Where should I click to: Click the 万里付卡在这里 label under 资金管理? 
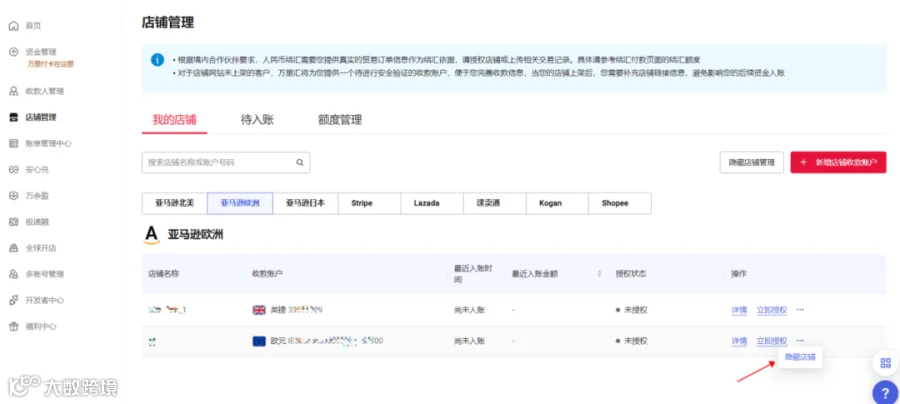click(x=51, y=64)
